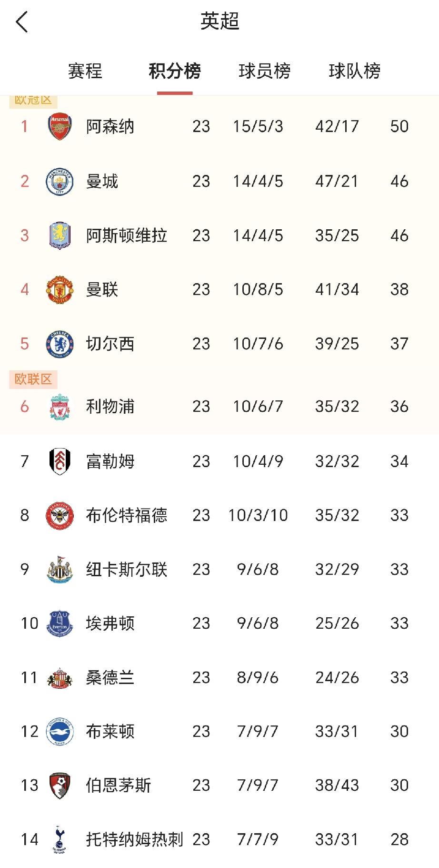Screen dimensions: 439x868
Task: Tap the back arrow icon
Action: pos(22,22)
